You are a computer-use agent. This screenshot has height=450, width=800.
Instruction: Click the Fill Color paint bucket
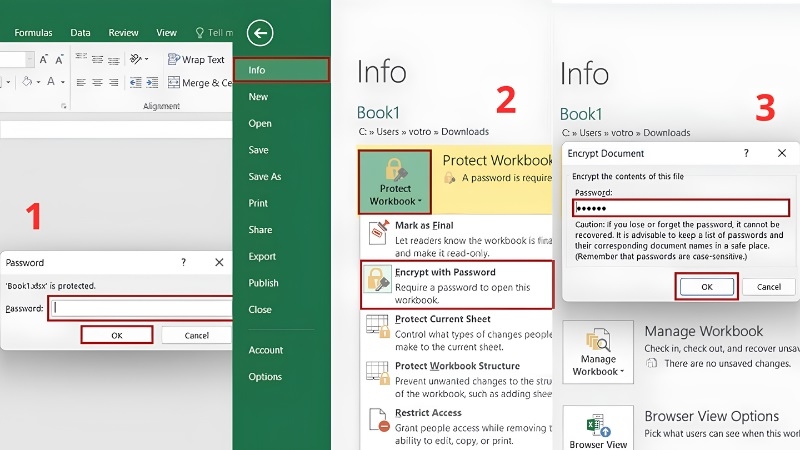pos(27,82)
